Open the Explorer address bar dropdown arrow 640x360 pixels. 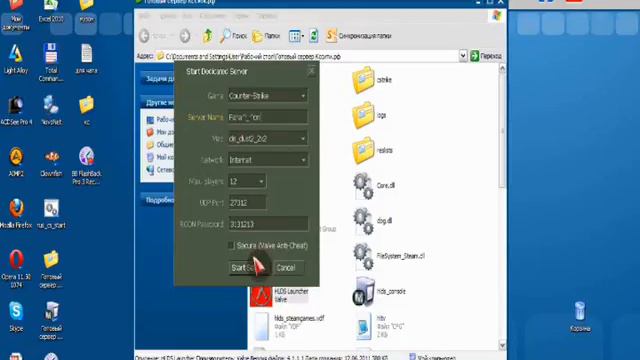point(462,56)
